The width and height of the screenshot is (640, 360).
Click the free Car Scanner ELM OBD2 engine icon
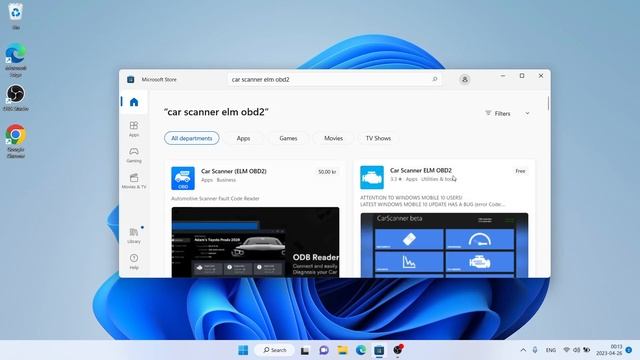pyautogui.click(x=372, y=178)
